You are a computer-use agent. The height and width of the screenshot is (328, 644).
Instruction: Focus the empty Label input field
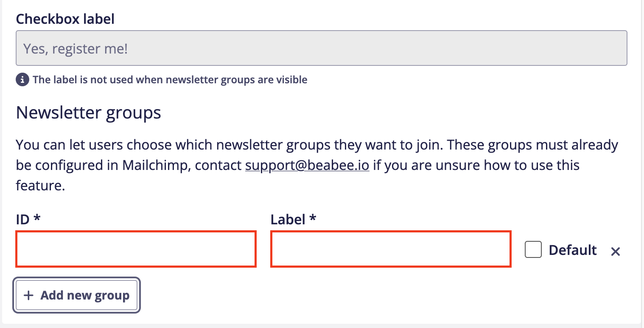click(x=390, y=249)
